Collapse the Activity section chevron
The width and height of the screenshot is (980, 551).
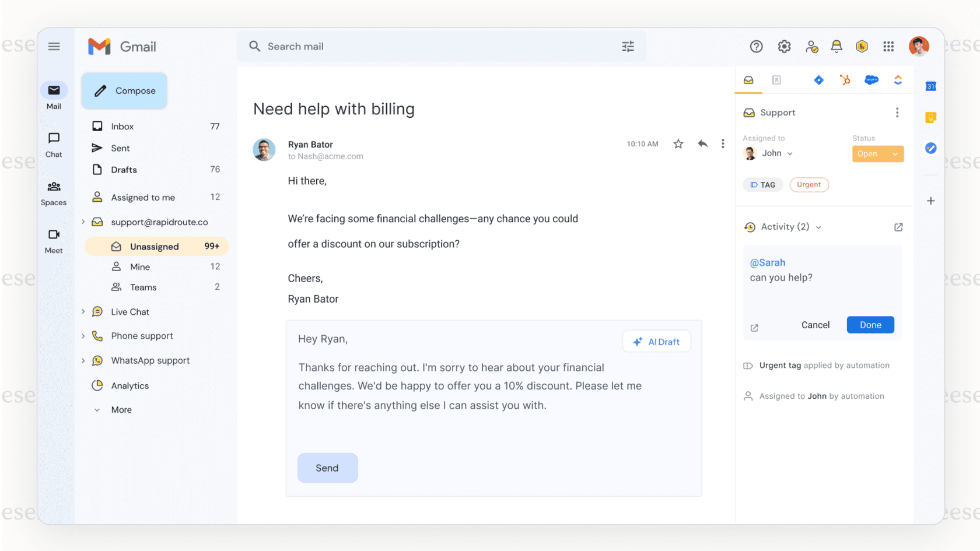819,227
